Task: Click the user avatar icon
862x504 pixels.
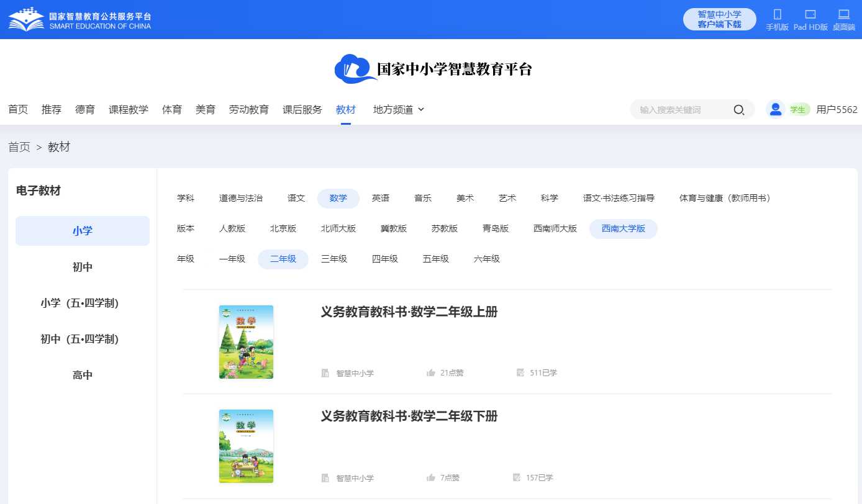Action: 775,109
